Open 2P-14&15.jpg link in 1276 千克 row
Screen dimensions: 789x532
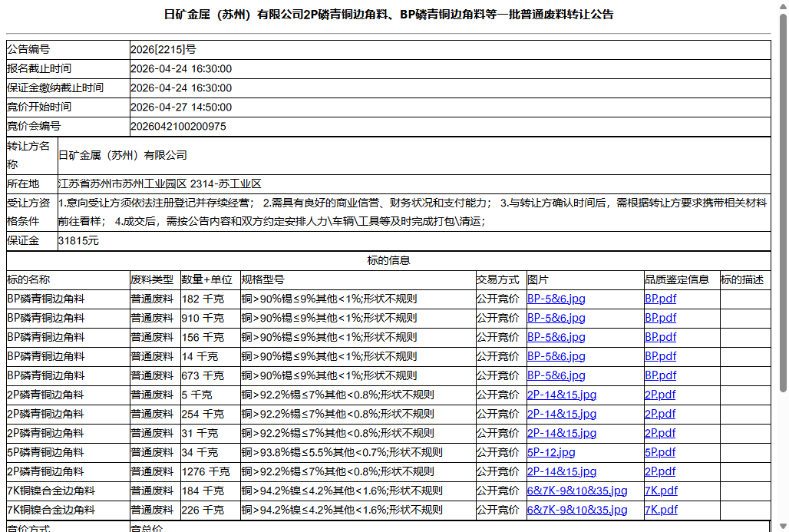562,471
